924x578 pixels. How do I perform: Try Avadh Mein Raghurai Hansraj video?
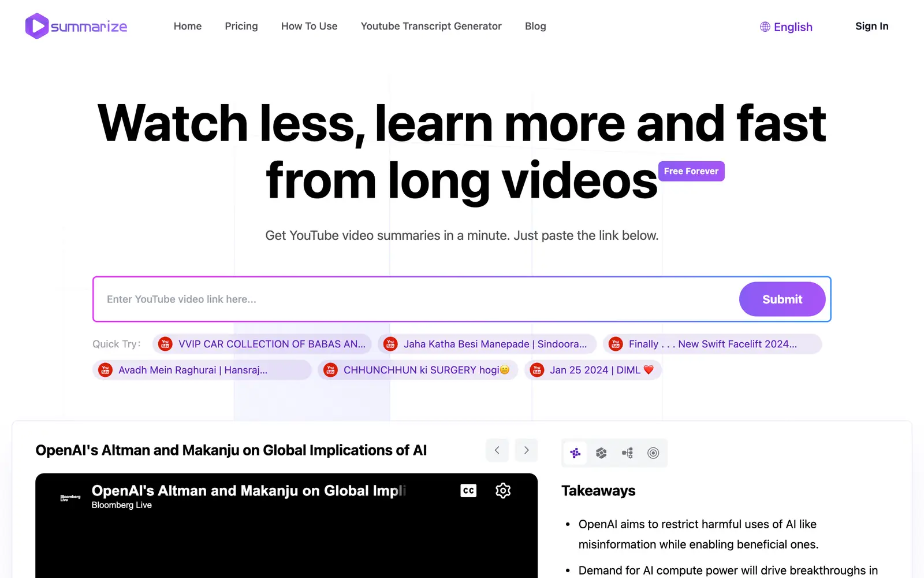(202, 370)
